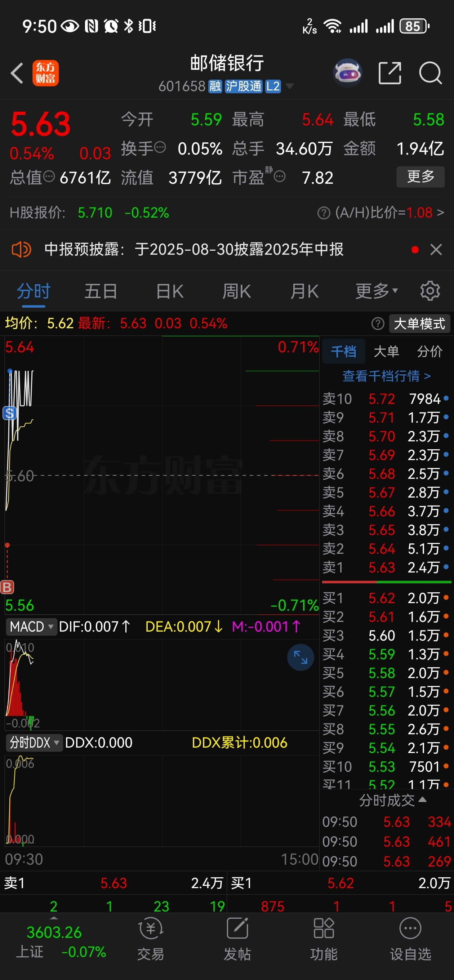Switch to 分时 tab
This screenshot has width=454, height=980.
(34, 291)
